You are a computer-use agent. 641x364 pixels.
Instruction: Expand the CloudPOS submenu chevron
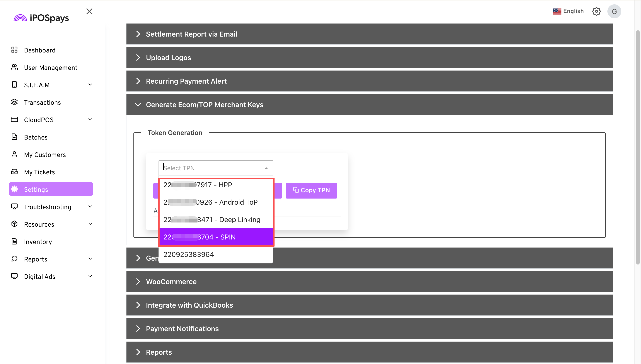[90, 120]
